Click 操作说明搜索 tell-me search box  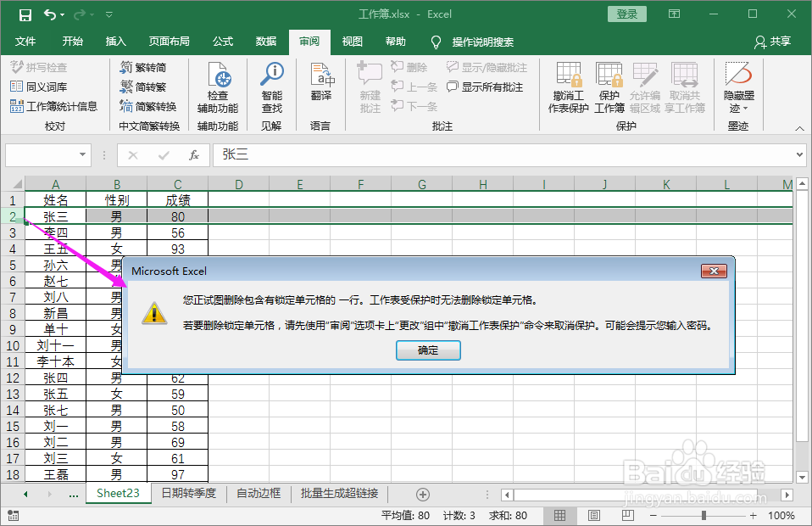482,42
